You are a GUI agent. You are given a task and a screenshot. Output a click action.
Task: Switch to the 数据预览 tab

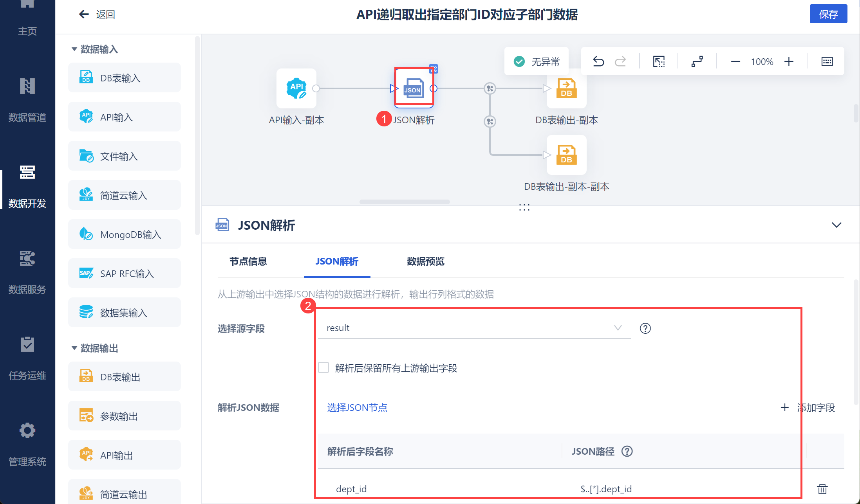coord(425,261)
